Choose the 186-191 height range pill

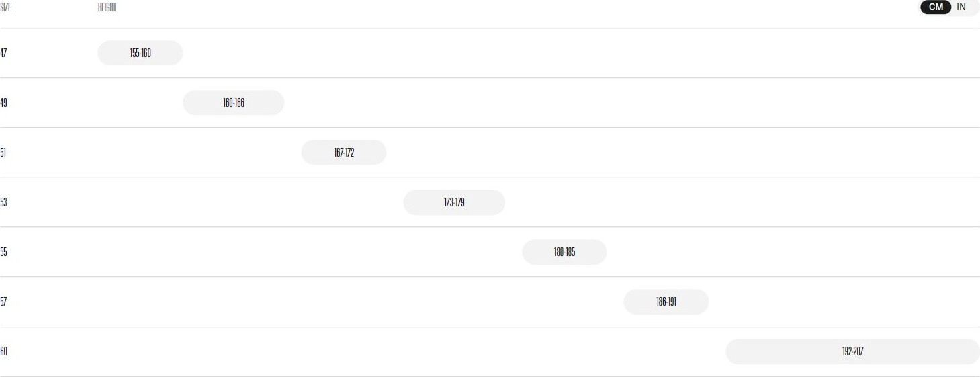(666, 302)
